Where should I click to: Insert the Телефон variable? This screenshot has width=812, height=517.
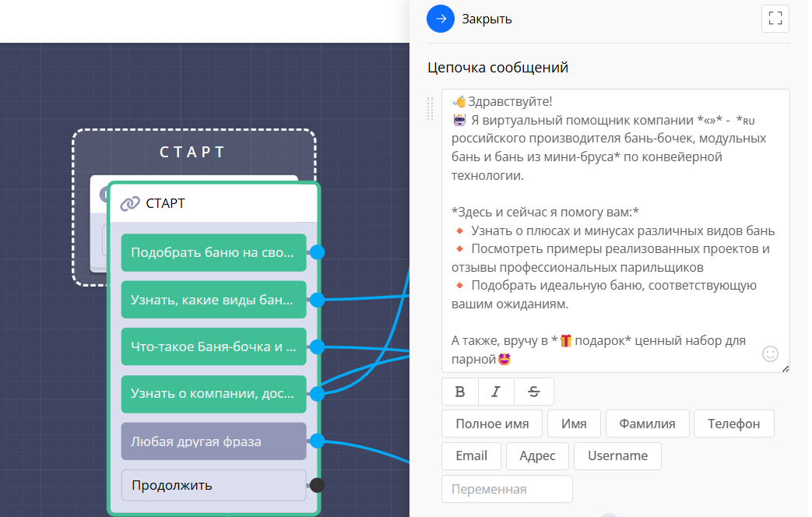pyautogui.click(x=733, y=424)
